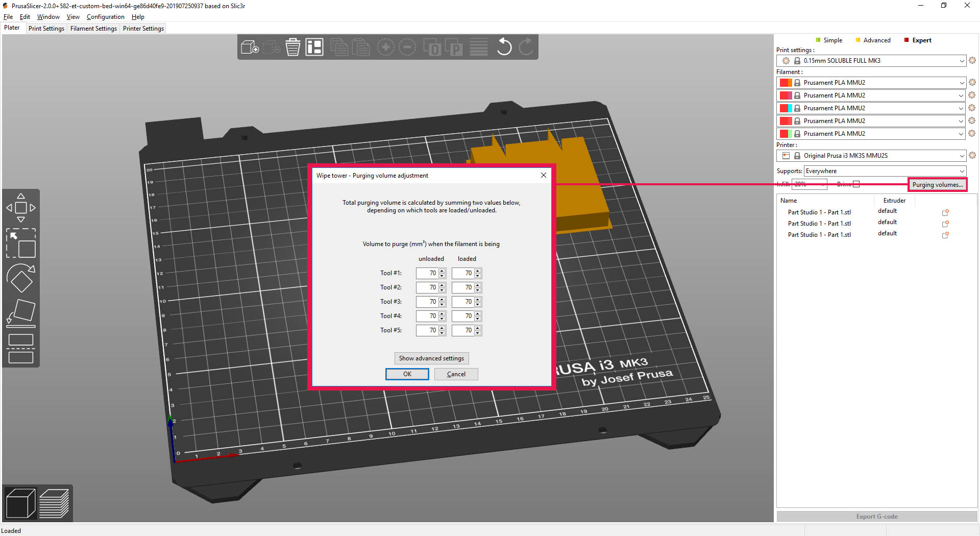Switch to the Printer Settings tab
Screen dimensions: 980x536
click(143, 28)
